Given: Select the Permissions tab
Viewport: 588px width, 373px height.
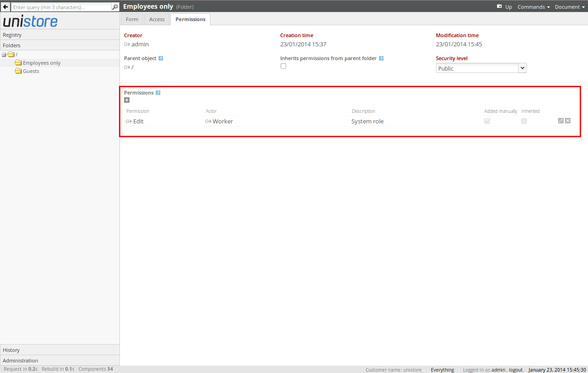Looking at the screenshot, I should point(190,19).
